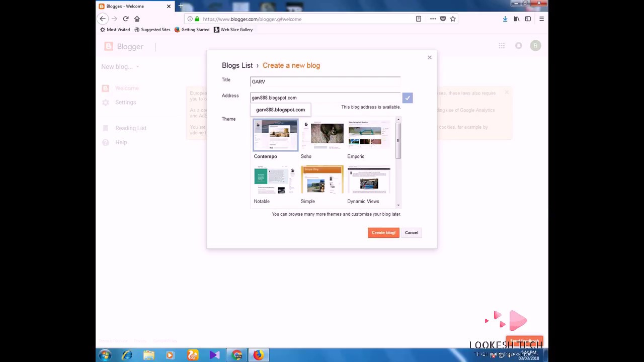Open Windows Explorer folder in the taskbar

tap(149, 355)
